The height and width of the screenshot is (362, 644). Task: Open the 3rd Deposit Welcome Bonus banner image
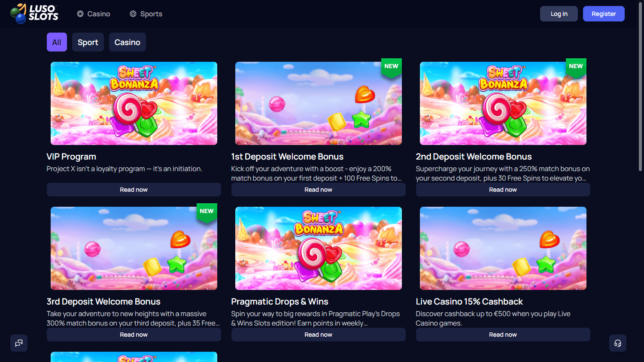pyautogui.click(x=134, y=248)
